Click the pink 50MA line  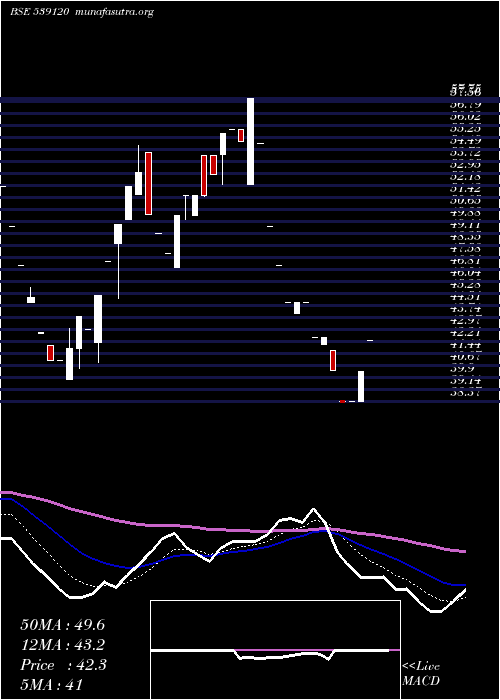point(232,530)
